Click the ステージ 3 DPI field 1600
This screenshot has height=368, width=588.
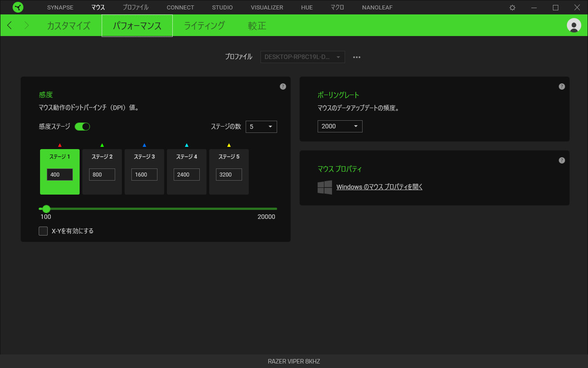(144, 175)
